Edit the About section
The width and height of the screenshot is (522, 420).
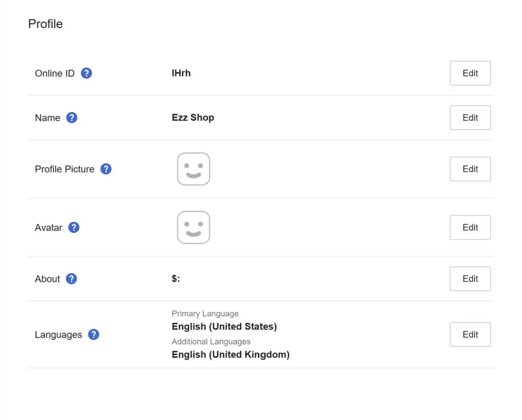tap(470, 279)
